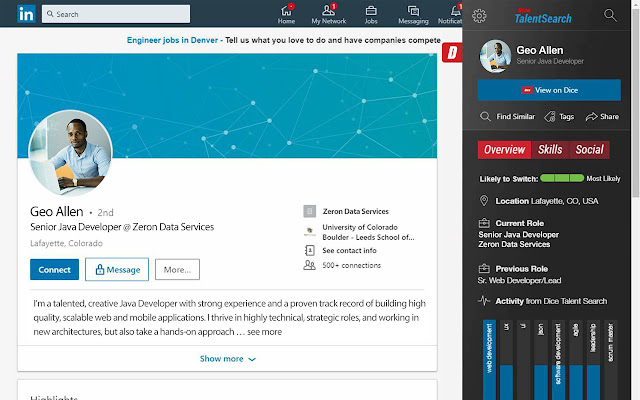Click the Dice TalentSearch logo

pos(543,16)
